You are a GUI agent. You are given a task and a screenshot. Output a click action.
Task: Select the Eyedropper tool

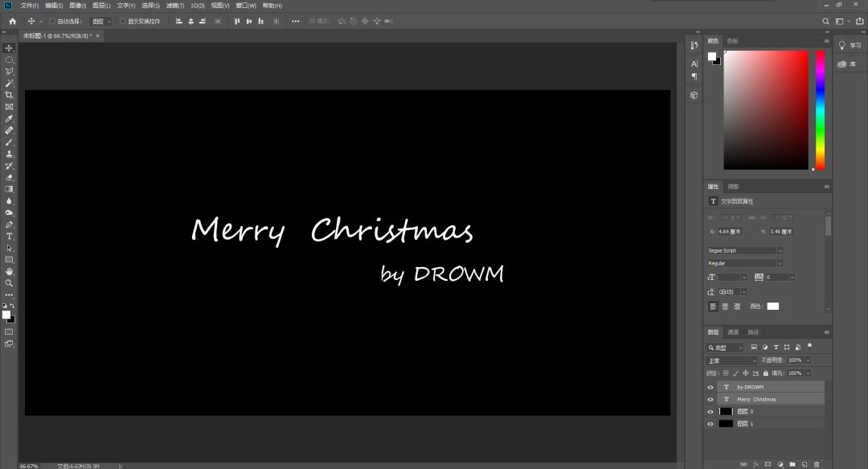[9, 118]
